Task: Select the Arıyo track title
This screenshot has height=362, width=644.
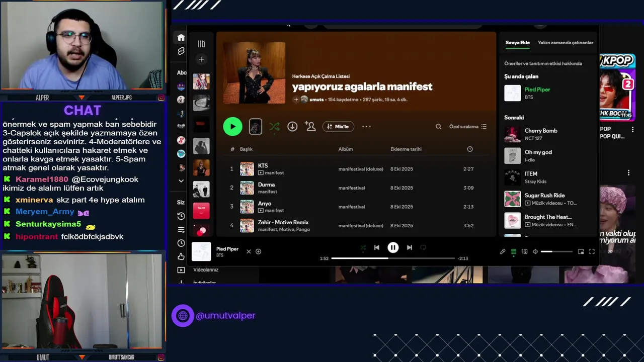Action: pyautogui.click(x=265, y=204)
